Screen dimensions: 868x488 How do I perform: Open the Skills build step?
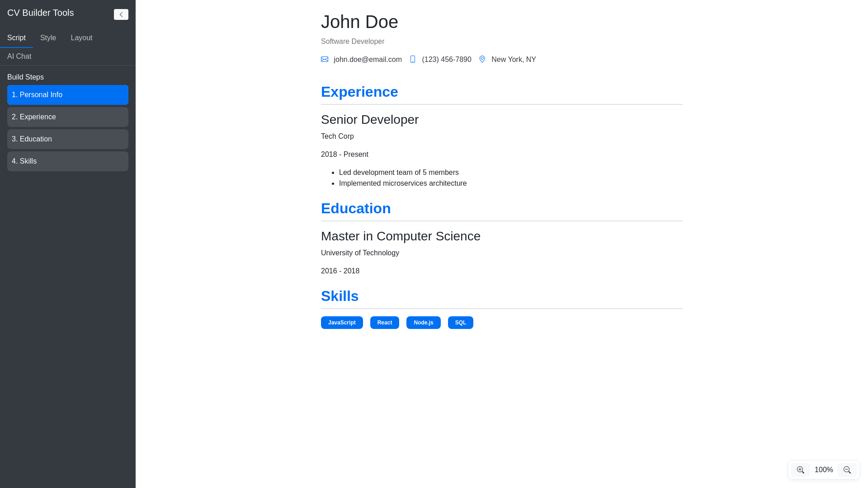tap(68, 161)
